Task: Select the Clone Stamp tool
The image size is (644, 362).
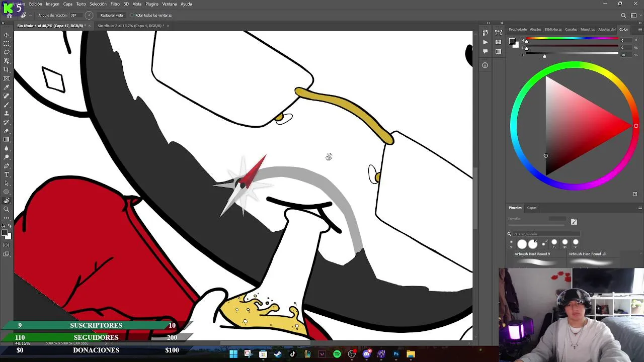Action: click(x=7, y=114)
